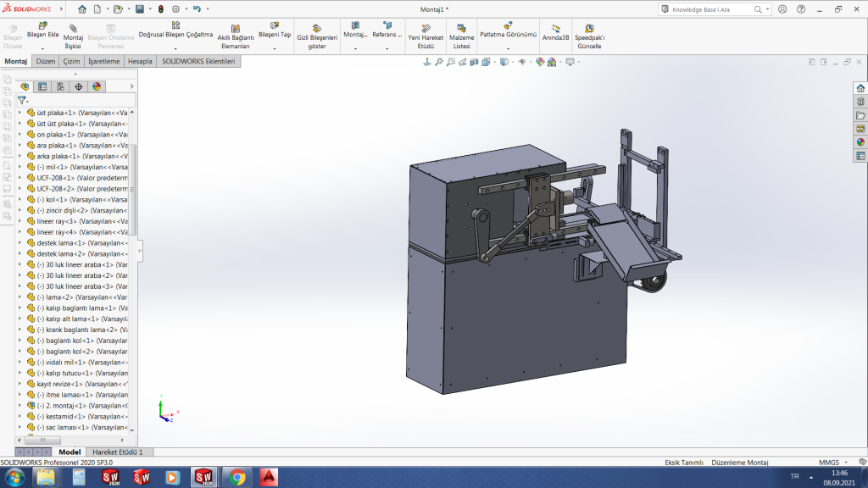Open the SOLIDWORKS Eklentileri tab
This screenshot has width=868, height=488.
pyautogui.click(x=198, y=62)
